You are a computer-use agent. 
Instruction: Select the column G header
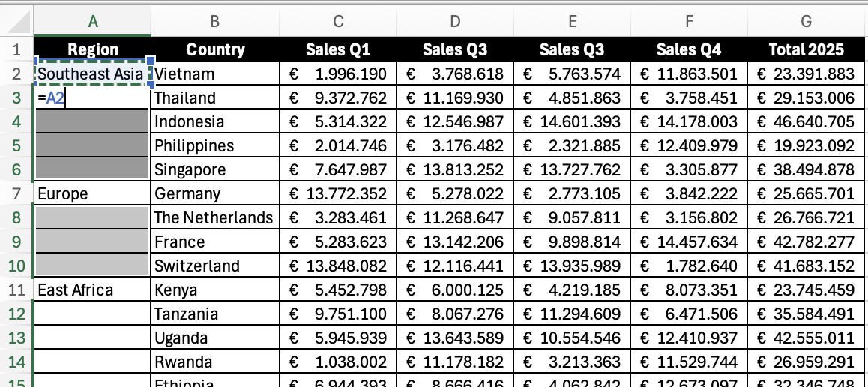[807, 22]
